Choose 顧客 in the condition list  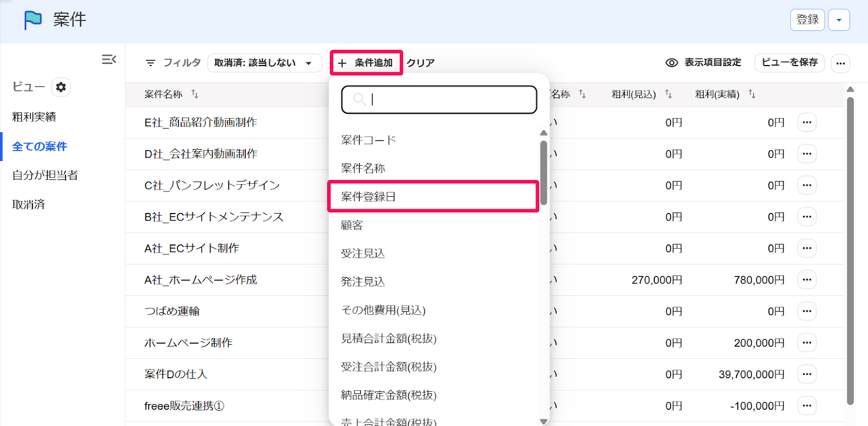pyautogui.click(x=352, y=225)
